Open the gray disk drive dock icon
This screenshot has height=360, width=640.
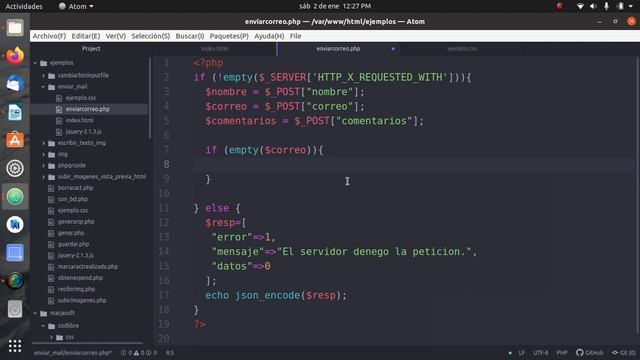point(15,309)
